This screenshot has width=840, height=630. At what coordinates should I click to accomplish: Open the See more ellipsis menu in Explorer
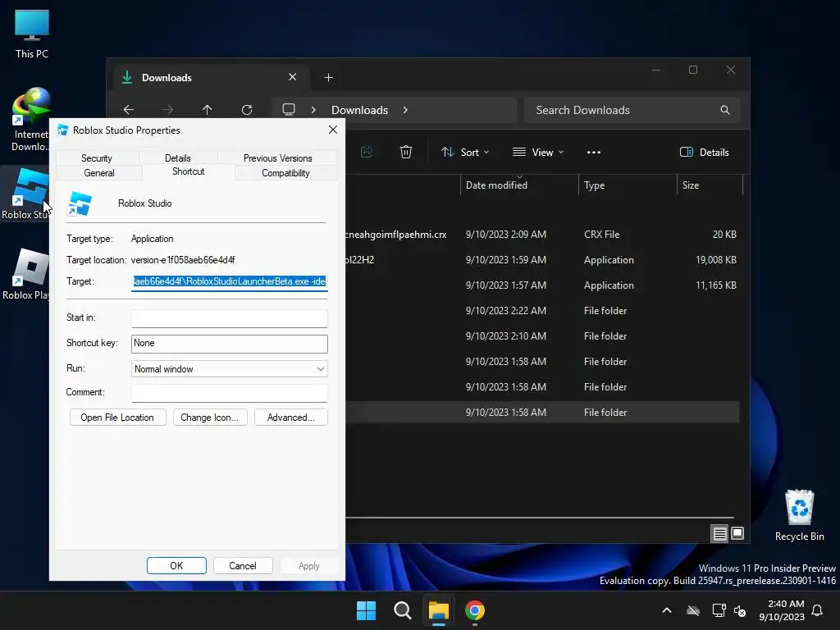pos(594,152)
